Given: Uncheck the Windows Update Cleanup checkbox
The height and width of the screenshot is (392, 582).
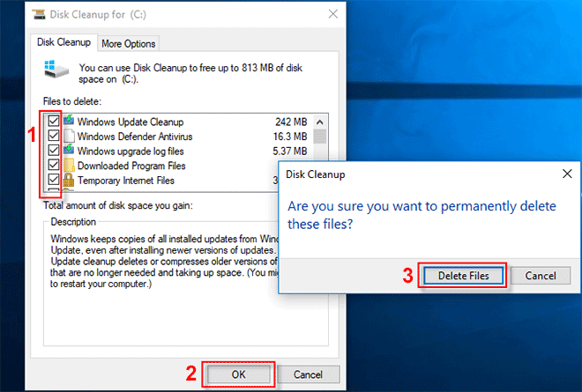Looking at the screenshot, I should pyautogui.click(x=54, y=121).
